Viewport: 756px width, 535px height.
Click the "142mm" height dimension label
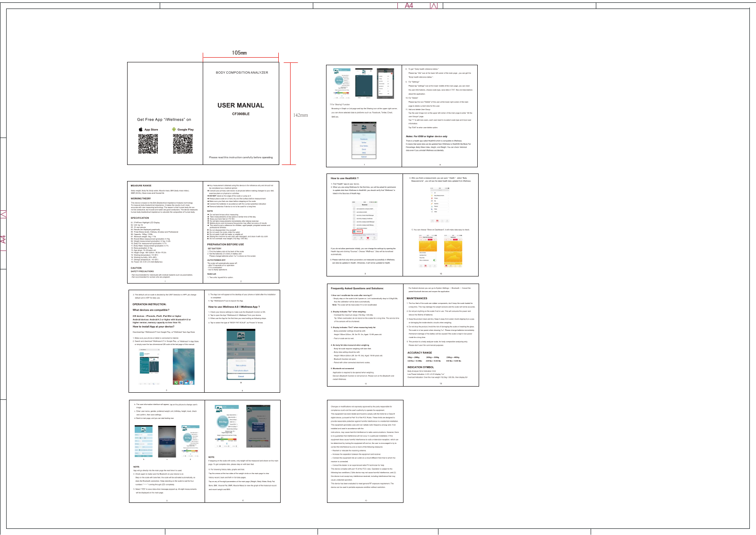point(301,115)
